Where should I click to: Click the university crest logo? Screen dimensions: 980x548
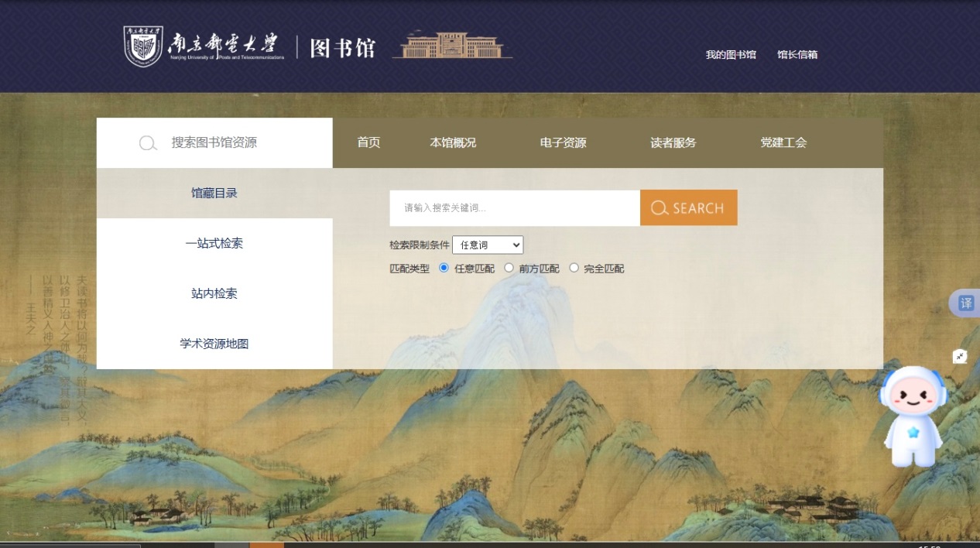(144, 46)
